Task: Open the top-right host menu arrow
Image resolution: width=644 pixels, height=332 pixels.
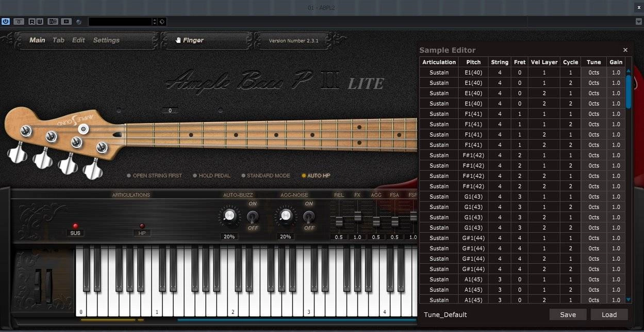Action: pos(639,22)
